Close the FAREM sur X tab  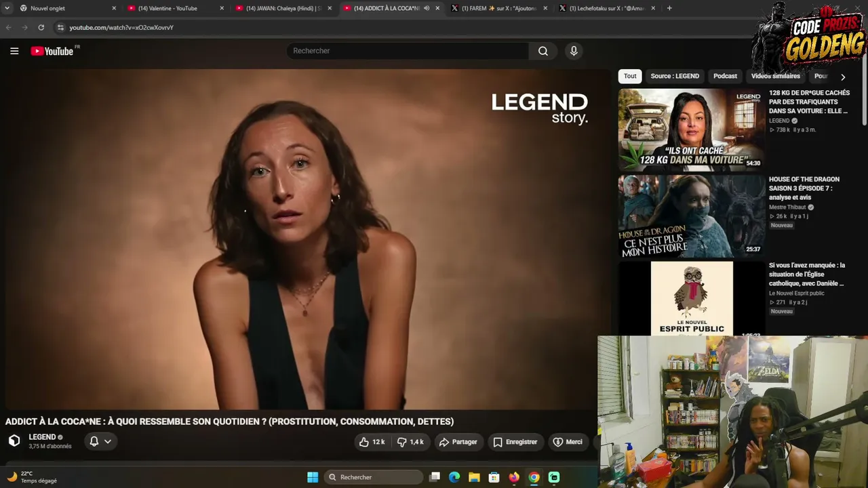point(545,8)
